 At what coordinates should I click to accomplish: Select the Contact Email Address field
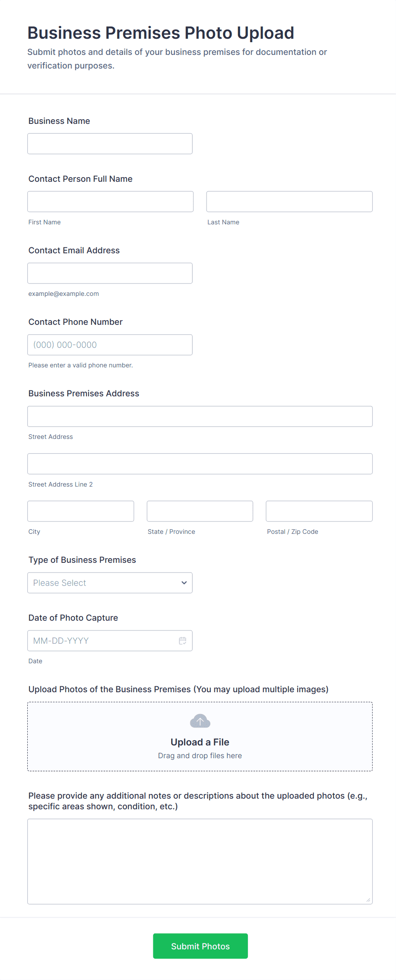tap(110, 273)
